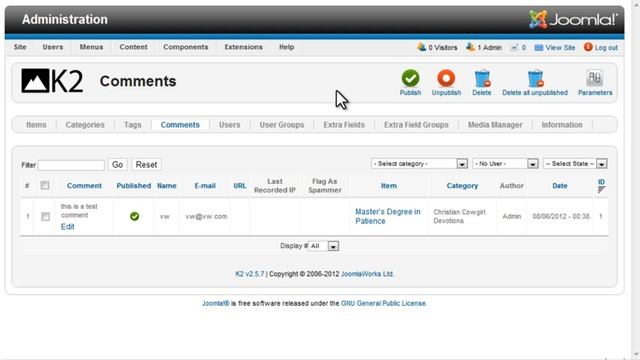Toggle published status of test comment
This screenshot has width=640, height=360.
tap(134, 216)
